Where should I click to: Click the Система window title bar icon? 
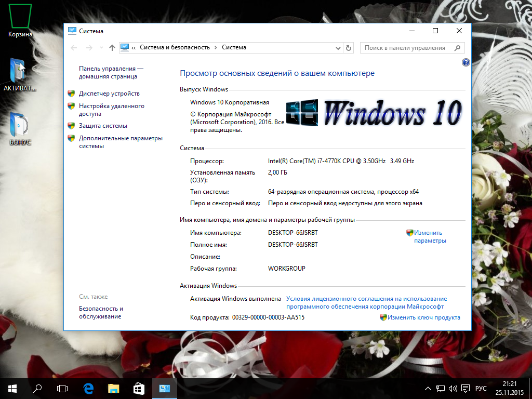pyautogui.click(x=72, y=31)
